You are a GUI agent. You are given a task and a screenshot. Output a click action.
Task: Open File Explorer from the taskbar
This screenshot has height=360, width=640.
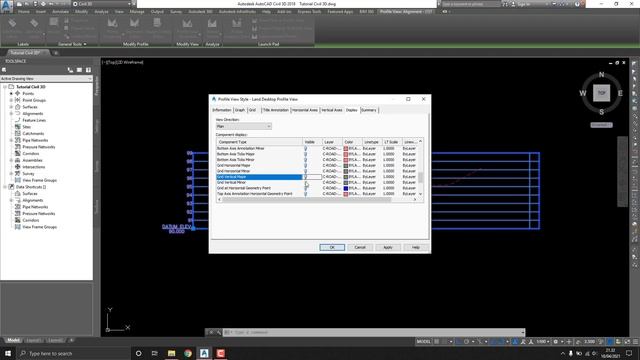pyautogui.click(x=171, y=353)
